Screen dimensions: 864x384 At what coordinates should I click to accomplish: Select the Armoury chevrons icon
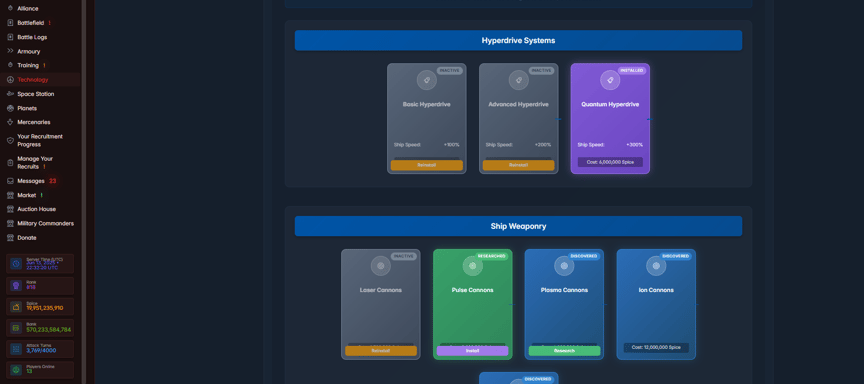pyautogui.click(x=10, y=51)
